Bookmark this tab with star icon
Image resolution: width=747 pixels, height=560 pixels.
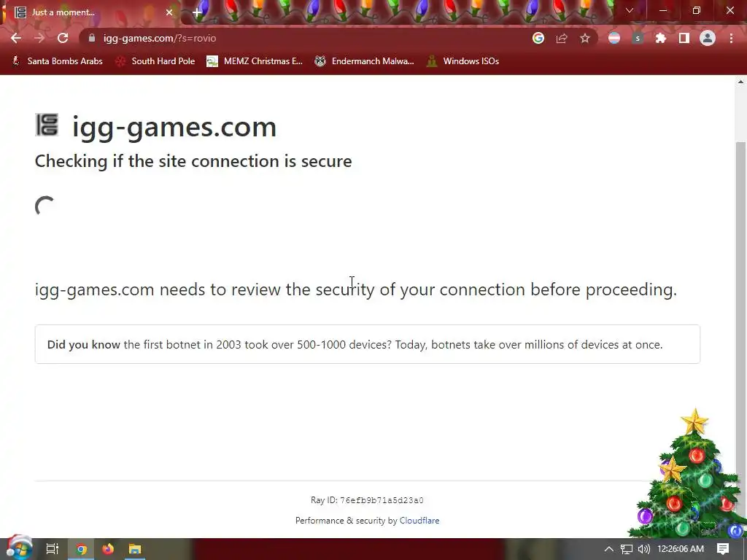(585, 38)
